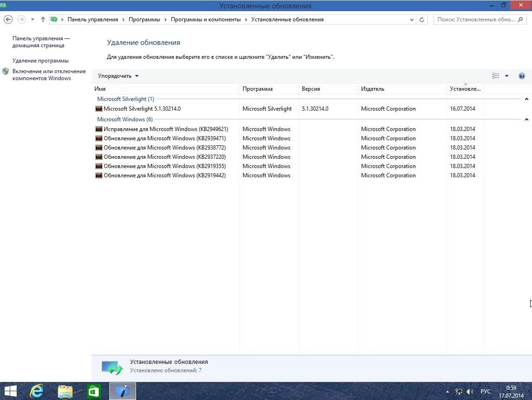Image resolution: width=532 pixels, height=400 pixels.
Task: Open Удаление программы link
Action: (40, 60)
